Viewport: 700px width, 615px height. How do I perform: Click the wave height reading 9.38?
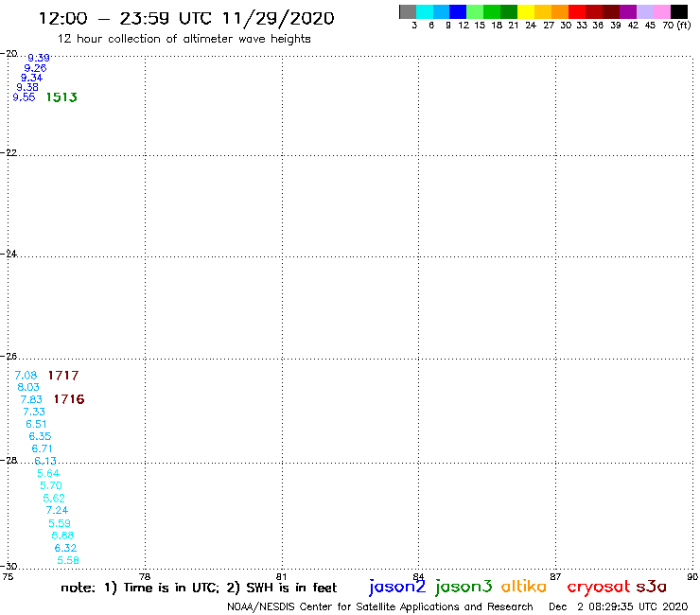(x=27, y=88)
